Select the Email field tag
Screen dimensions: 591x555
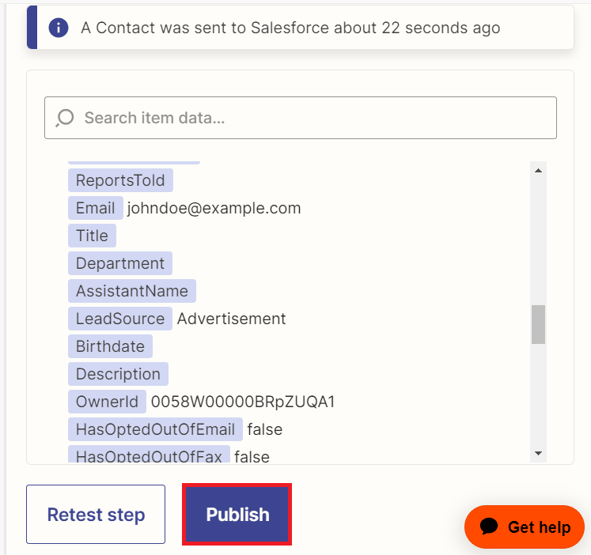click(95, 208)
